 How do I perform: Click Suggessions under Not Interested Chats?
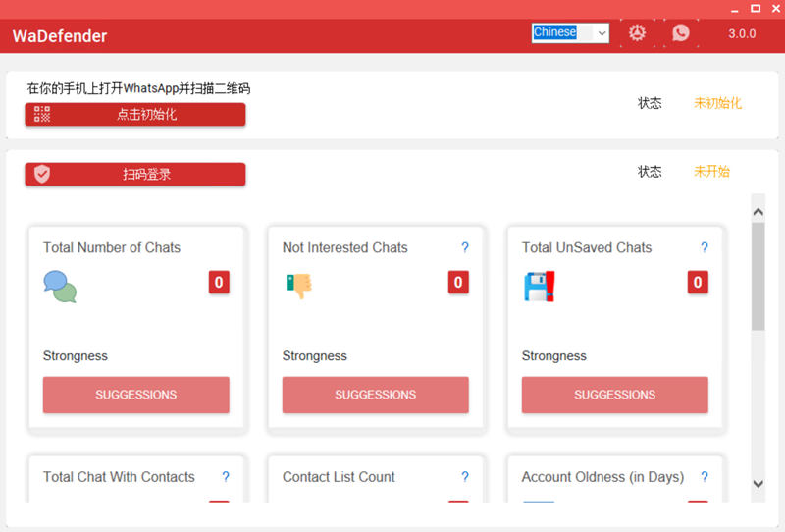tap(376, 395)
